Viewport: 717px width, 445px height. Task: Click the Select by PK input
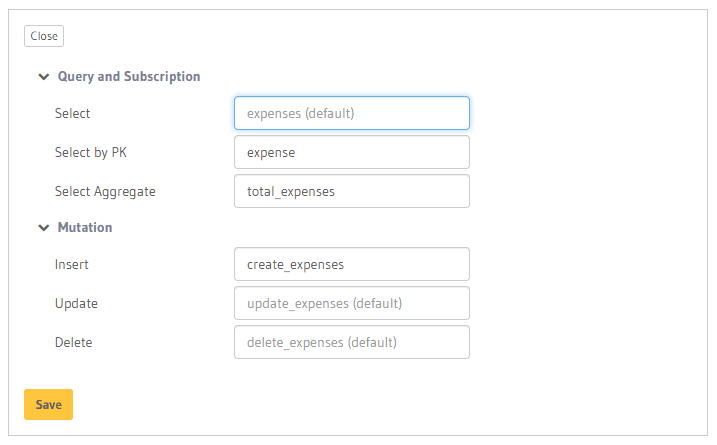pos(351,152)
